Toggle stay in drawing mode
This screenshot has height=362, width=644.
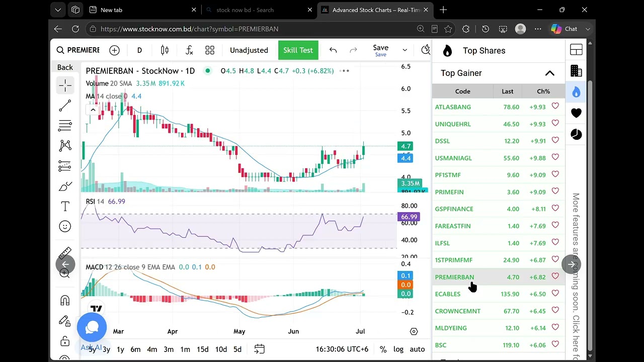click(65, 321)
